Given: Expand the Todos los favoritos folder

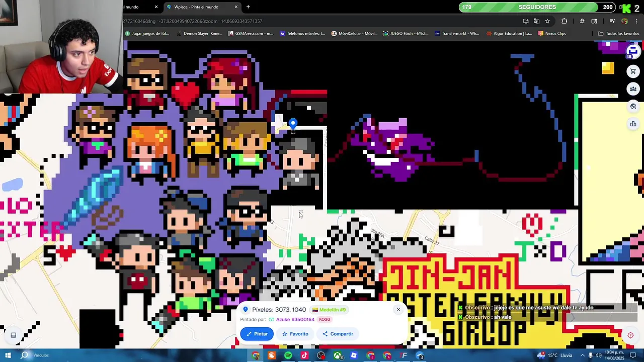Looking at the screenshot, I should pos(618,34).
